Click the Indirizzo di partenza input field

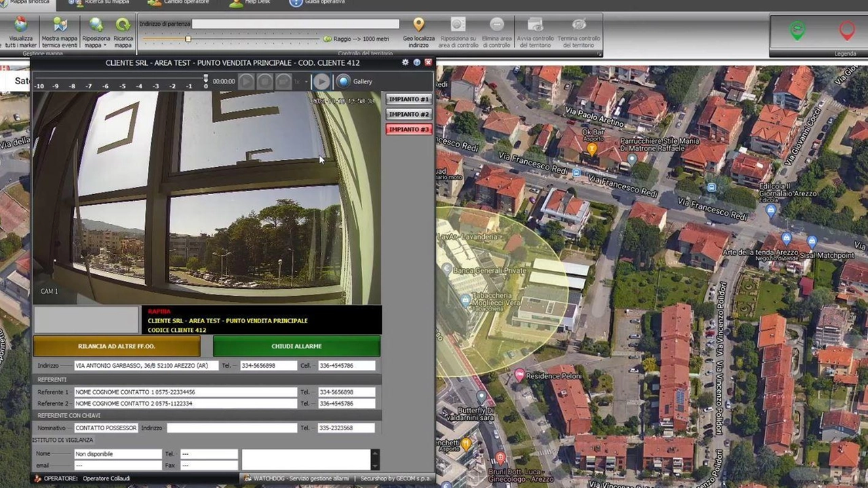click(296, 24)
